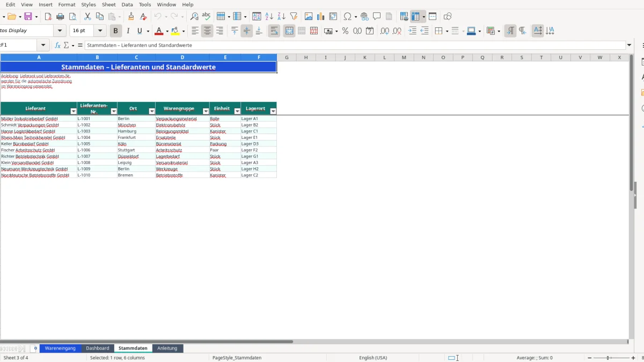This screenshot has height=362, width=644.
Task: Cut the selection with scissors icon
Action: click(x=87, y=17)
